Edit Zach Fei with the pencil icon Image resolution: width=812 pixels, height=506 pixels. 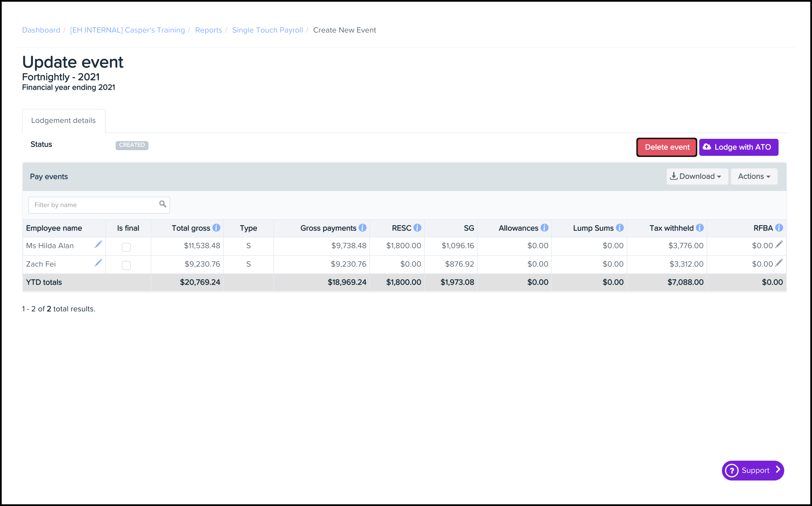click(98, 263)
